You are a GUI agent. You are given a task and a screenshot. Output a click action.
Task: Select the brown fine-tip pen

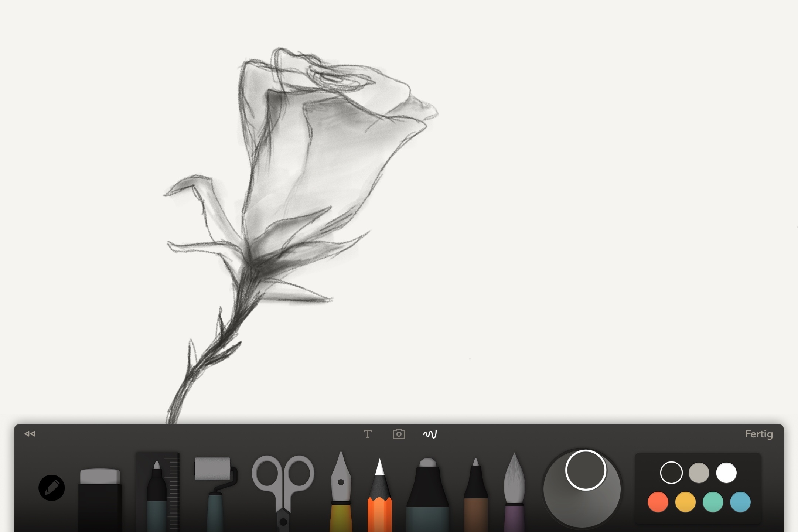[476, 495]
